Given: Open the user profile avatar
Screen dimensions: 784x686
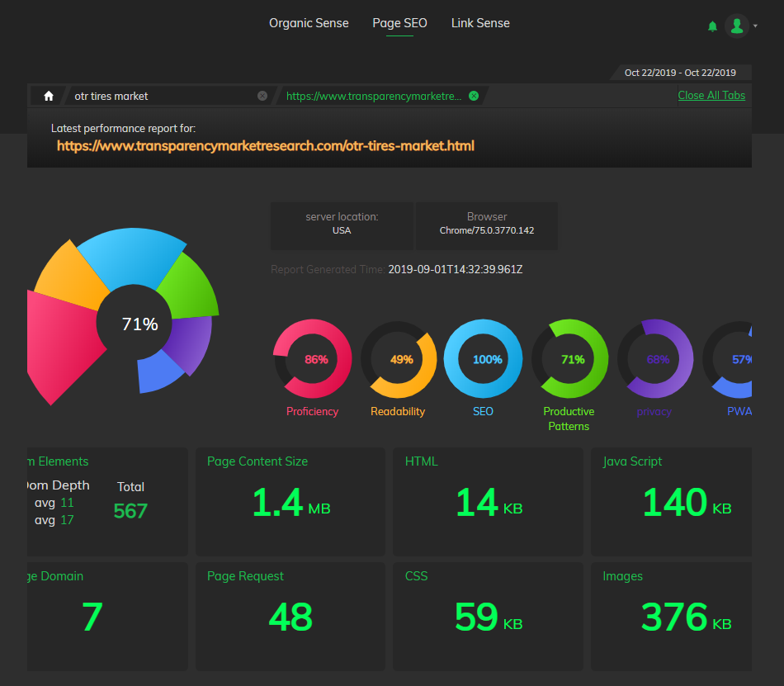Looking at the screenshot, I should 736,26.
